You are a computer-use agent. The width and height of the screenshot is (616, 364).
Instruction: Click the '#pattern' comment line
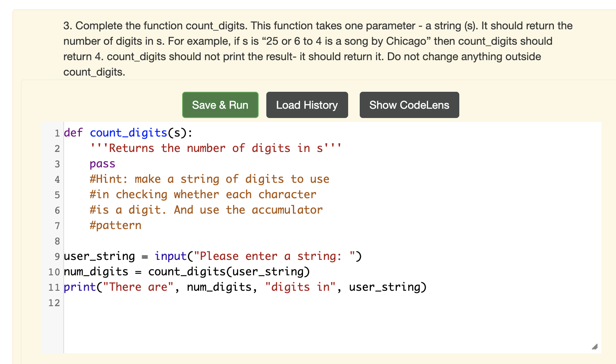pyautogui.click(x=115, y=225)
